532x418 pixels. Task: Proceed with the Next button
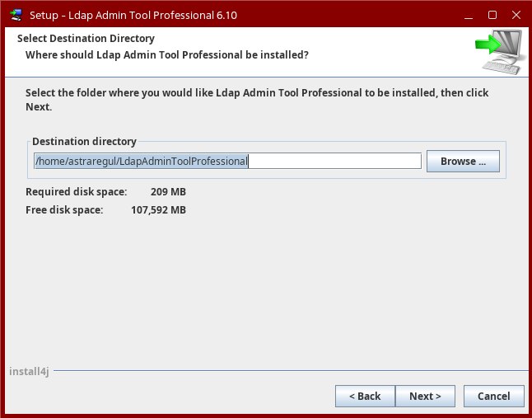[x=425, y=397]
